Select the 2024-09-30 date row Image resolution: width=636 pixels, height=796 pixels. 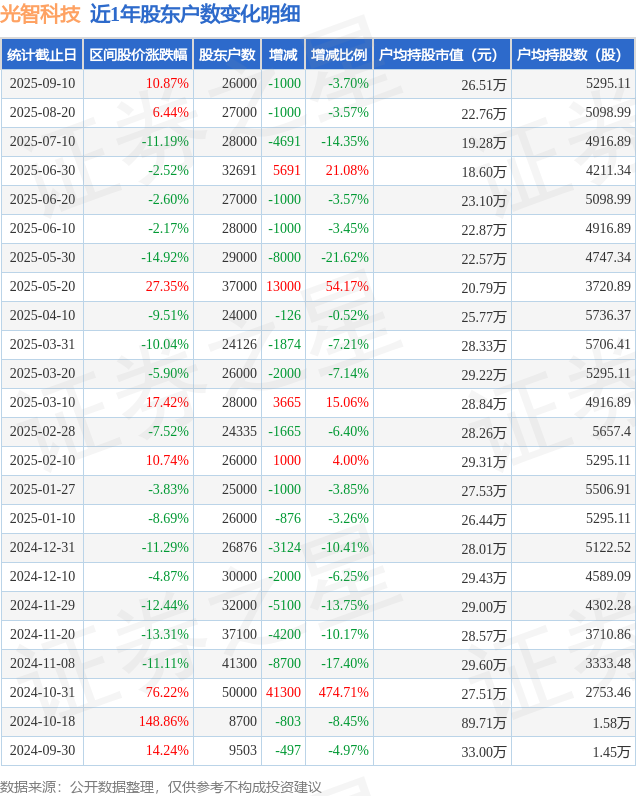(317, 751)
